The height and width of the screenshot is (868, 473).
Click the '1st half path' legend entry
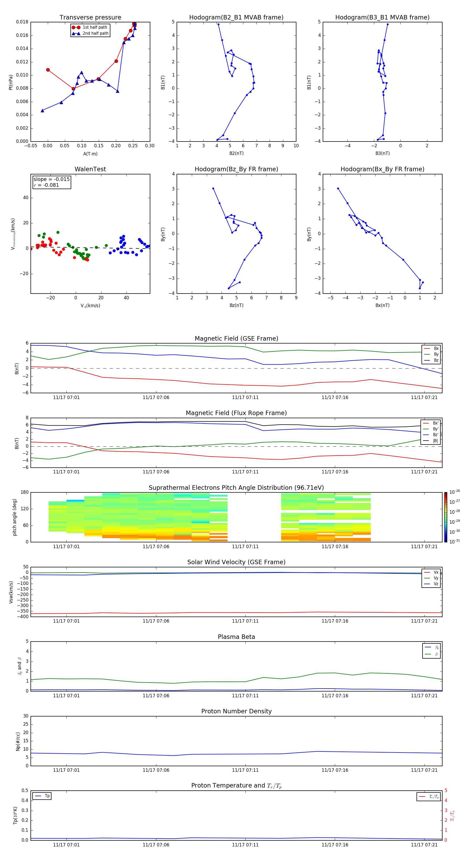pos(90,27)
